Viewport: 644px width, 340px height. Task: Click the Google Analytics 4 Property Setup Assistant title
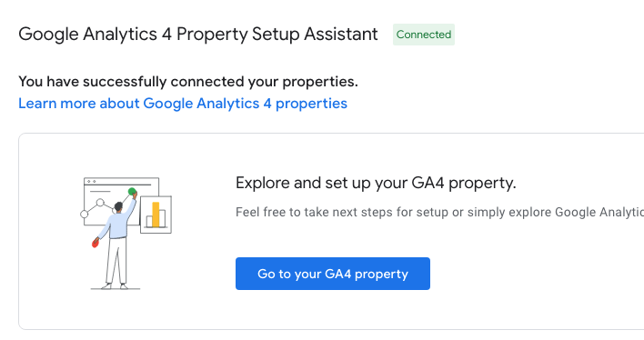[198, 34]
